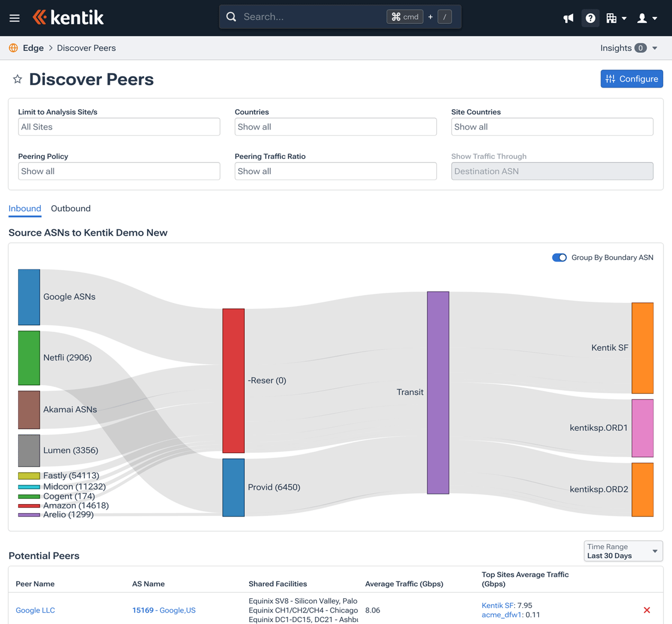672x624 pixels.
Task: Click the help question mark icon
Action: coord(590,18)
